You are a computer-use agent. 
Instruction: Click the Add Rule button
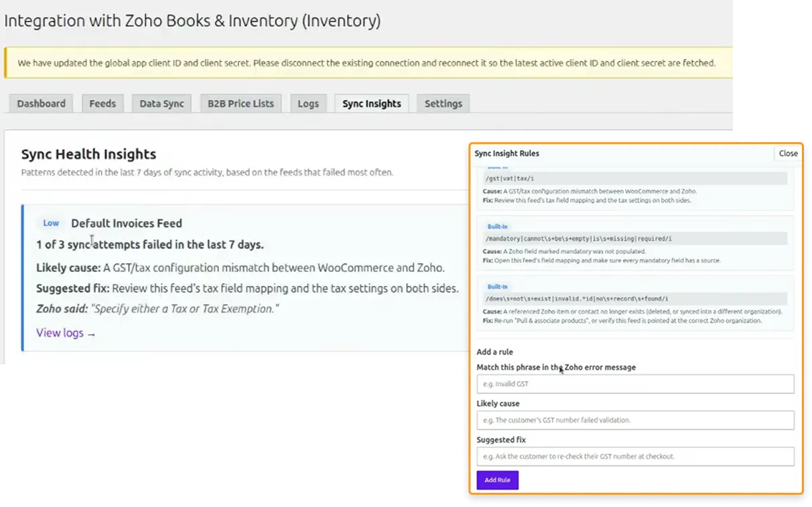coord(497,480)
